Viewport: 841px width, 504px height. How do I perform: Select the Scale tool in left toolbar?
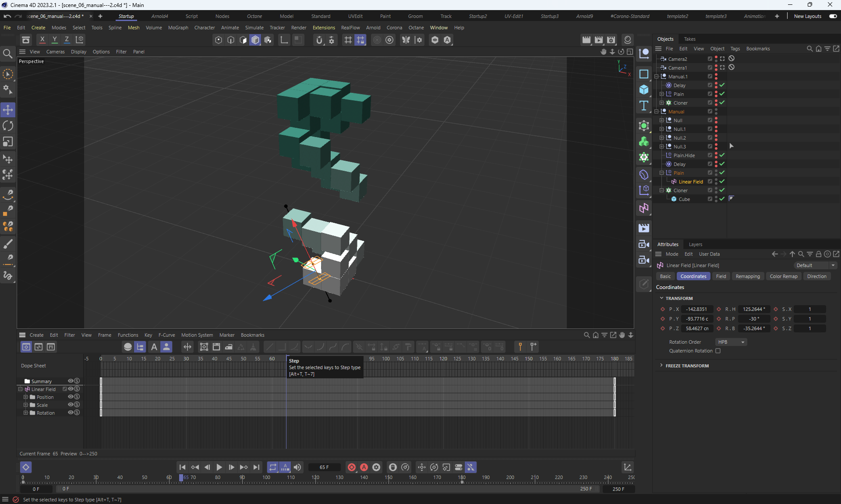coord(8,142)
